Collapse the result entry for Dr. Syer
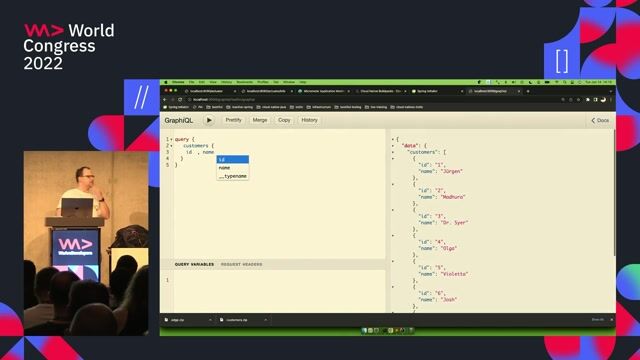The image size is (640, 360). tap(393, 210)
